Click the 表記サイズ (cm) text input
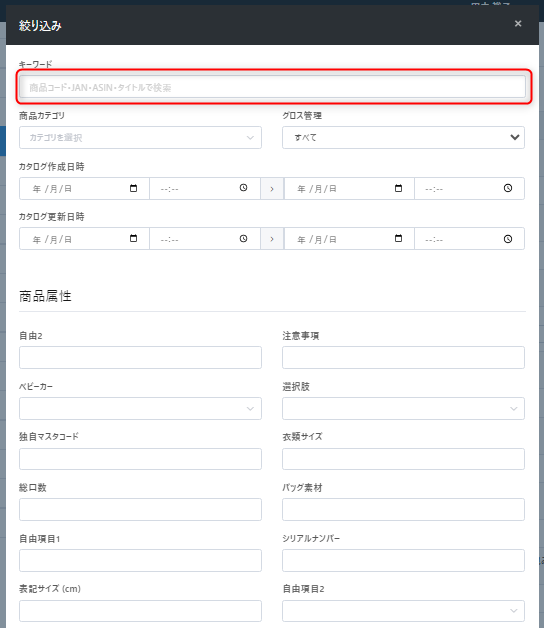This screenshot has height=628, width=544. [x=140, y=611]
